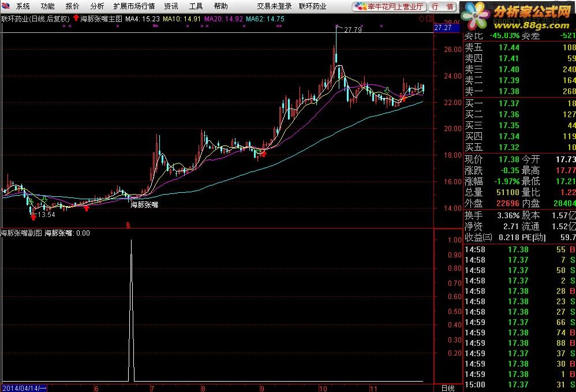Click the application logo icon at top left
576x392 pixels.
6,6
